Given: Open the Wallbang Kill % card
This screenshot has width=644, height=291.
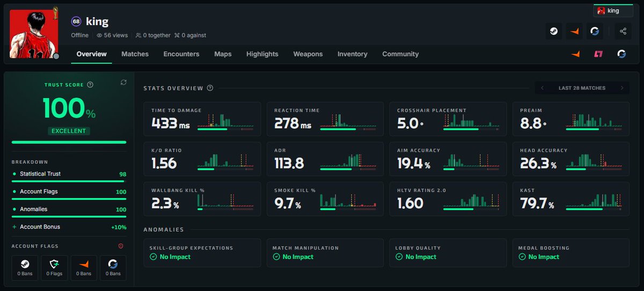Looking at the screenshot, I should (x=202, y=199).
